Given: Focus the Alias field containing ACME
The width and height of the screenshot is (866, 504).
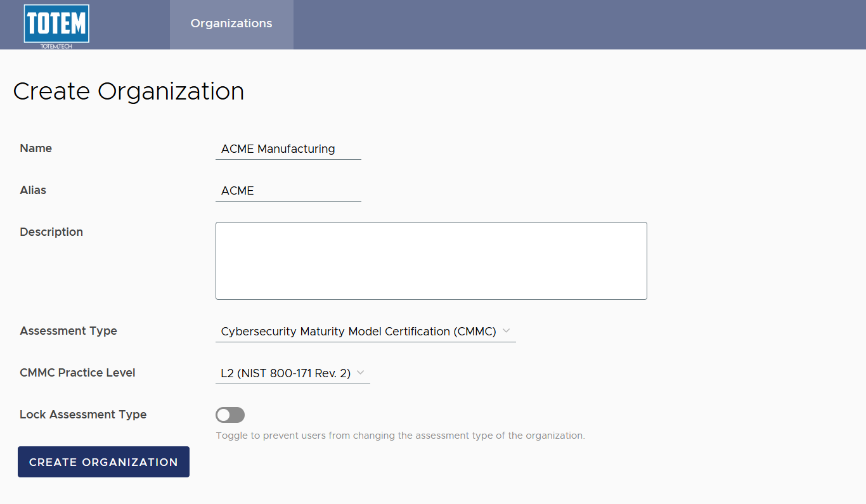Looking at the screenshot, I should pyautogui.click(x=288, y=191).
